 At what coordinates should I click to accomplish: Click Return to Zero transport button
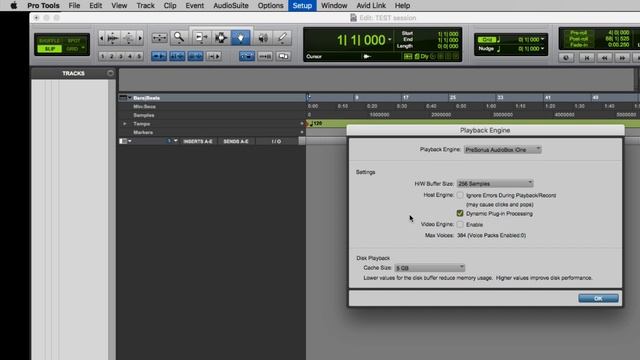tap(587, 58)
